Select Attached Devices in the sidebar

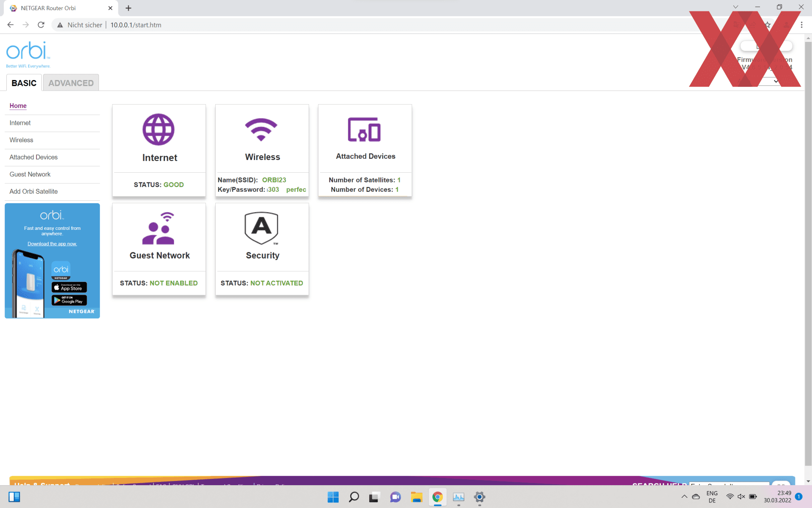pyautogui.click(x=33, y=157)
